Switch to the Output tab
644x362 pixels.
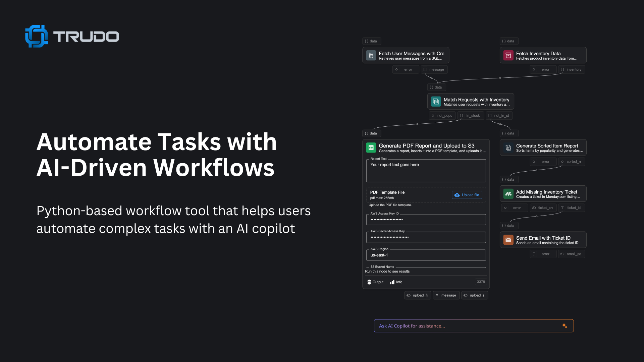[x=375, y=282]
